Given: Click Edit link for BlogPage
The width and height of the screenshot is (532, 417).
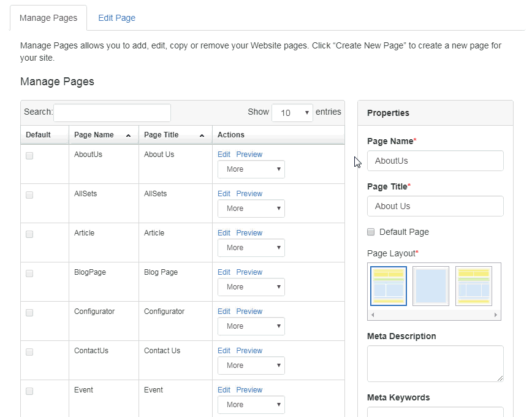Looking at the screenshot, I should pos(224,272).
